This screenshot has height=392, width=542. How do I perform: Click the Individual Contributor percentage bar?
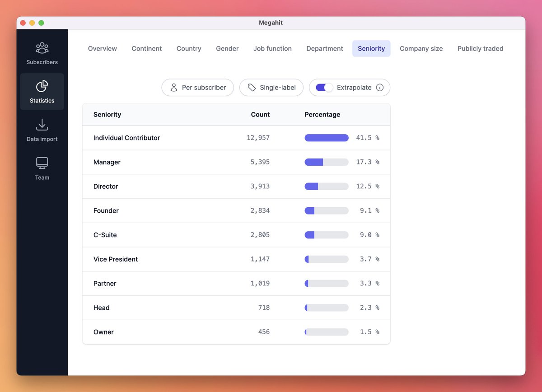click(327, 138)
